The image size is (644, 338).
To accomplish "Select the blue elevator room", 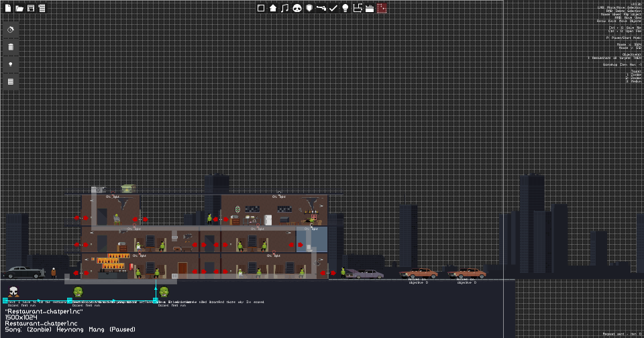I will coord(312,240).
